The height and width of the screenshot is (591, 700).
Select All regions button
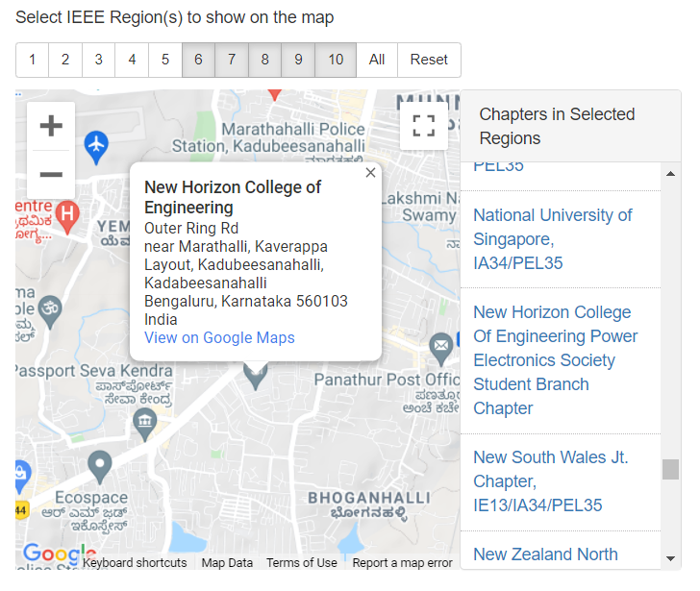pyautogui.click(x=377, y=60)
